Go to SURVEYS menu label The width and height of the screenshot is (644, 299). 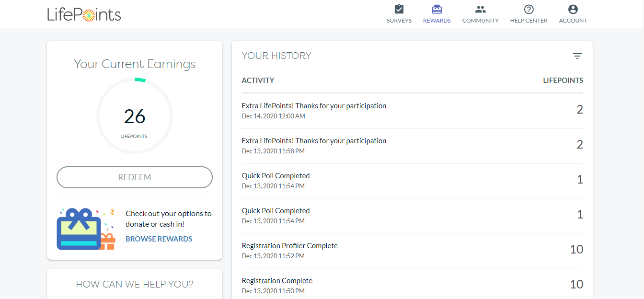pyautogui.click(x=399, y=21)
